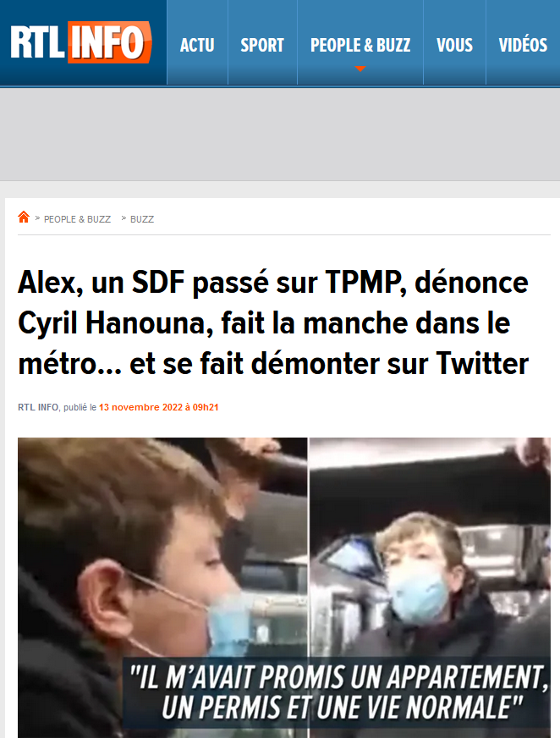Click the arrow before PEOPLE & BUZZ breadcrumb
560x738 pixels.
click(37, 218)
